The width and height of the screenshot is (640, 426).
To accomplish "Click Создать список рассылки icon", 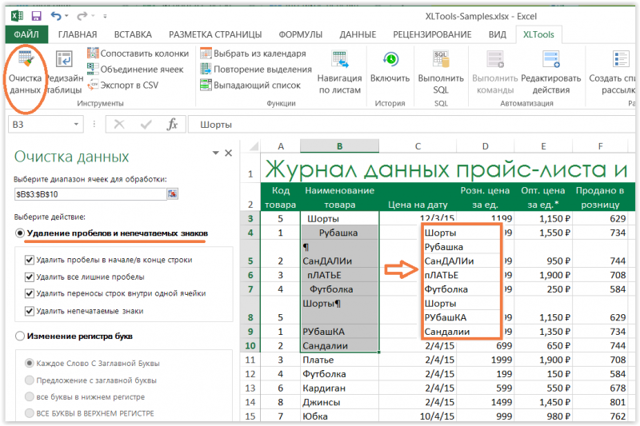I will (621, 60).
